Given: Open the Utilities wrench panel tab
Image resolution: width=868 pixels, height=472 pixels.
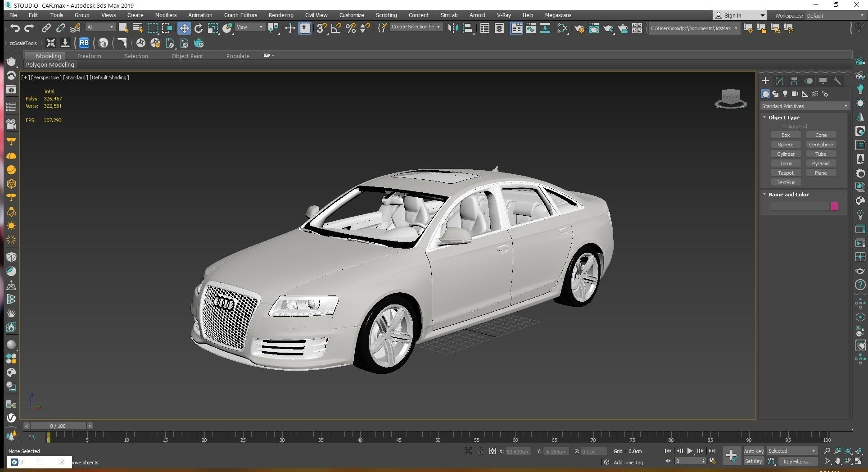Looking at the screenshot, I should click(837, 81).
